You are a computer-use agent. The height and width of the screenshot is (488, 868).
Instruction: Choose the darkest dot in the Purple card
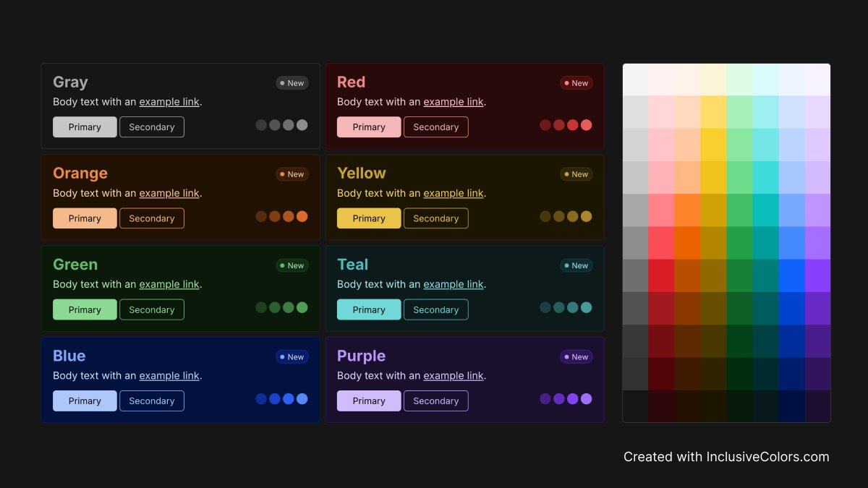(x=545, y=398)
